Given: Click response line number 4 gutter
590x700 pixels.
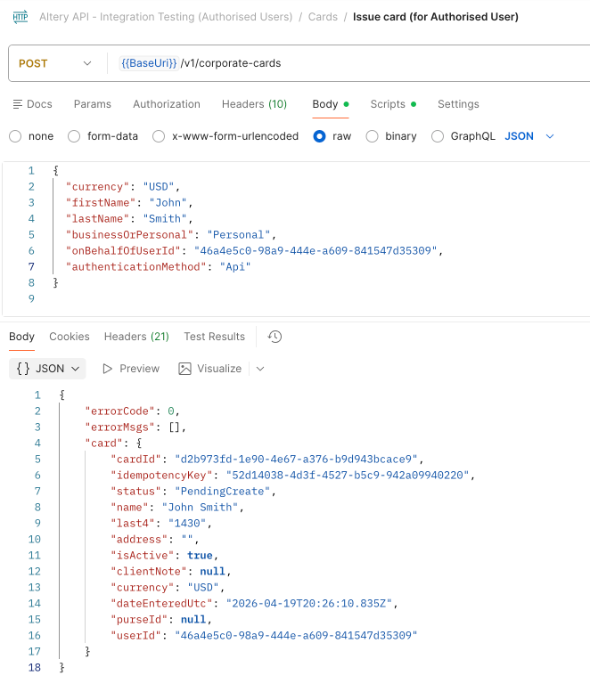Looking at the screenshot, I should pos(37,444).
